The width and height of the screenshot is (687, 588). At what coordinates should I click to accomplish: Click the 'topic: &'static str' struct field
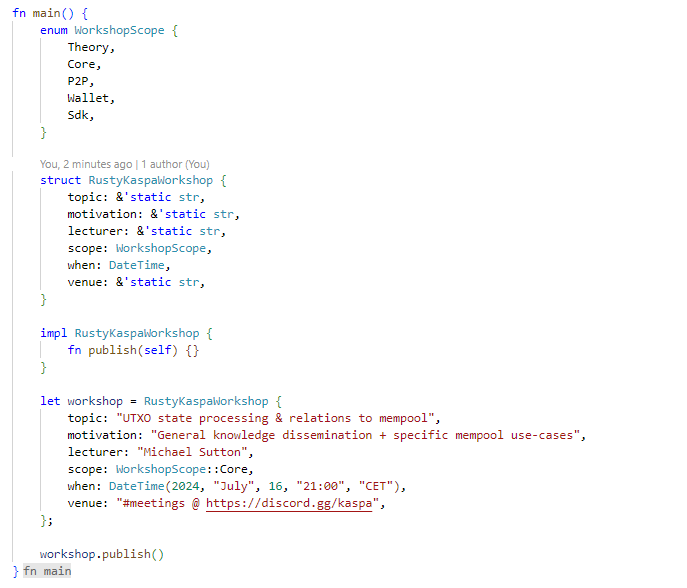pos(136,198)
